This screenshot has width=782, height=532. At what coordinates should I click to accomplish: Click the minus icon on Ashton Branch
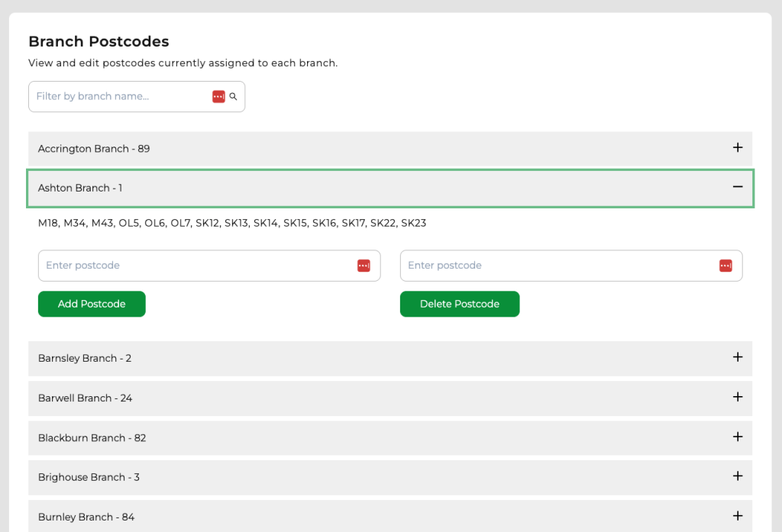pos(738,186)
